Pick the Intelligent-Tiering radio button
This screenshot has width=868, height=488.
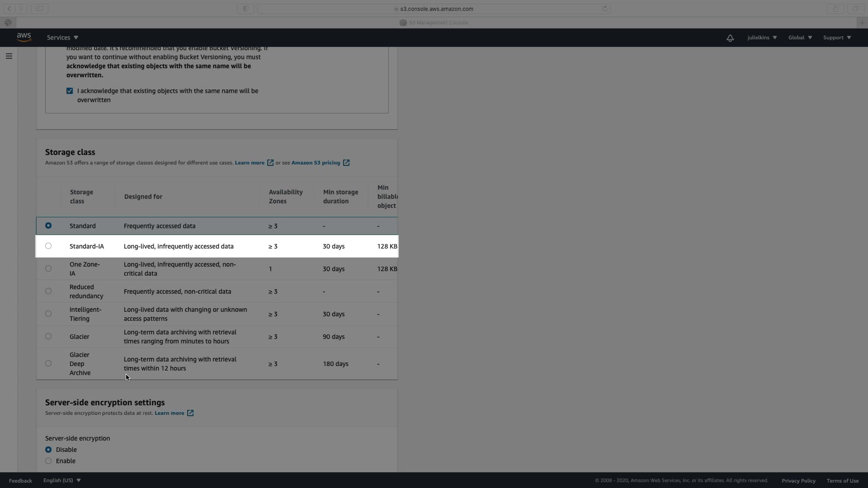(x=48, y=314)
